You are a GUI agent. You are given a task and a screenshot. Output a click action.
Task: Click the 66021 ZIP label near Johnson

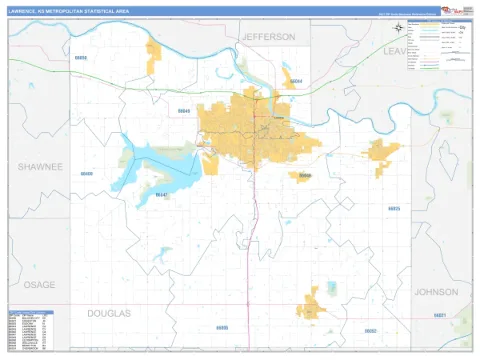click(440, 315)
